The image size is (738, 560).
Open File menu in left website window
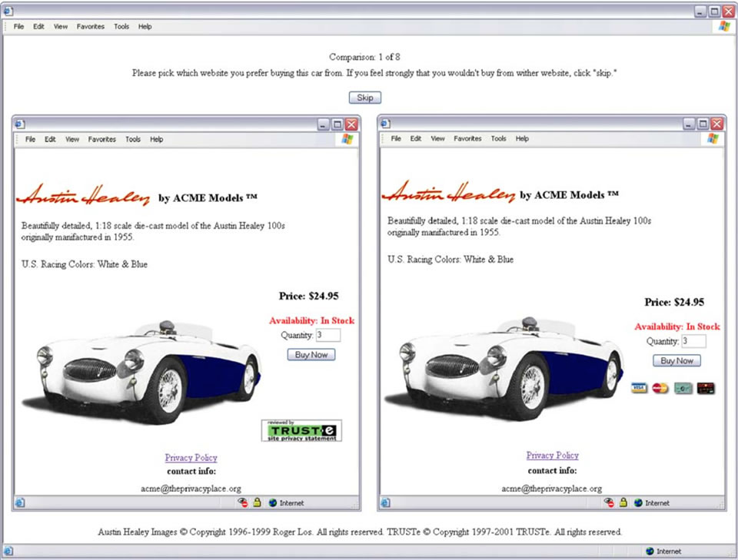pos(30,139)
